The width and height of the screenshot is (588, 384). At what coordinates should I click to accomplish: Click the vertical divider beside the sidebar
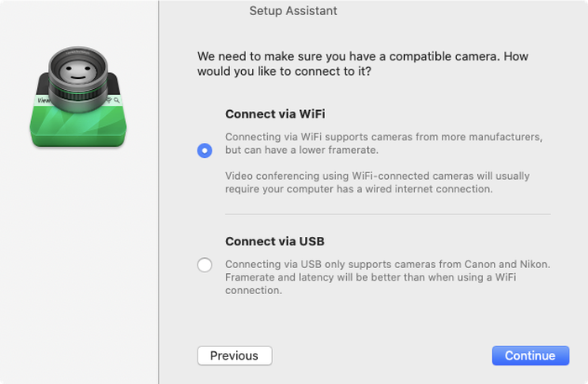click(x=159, y=192)
